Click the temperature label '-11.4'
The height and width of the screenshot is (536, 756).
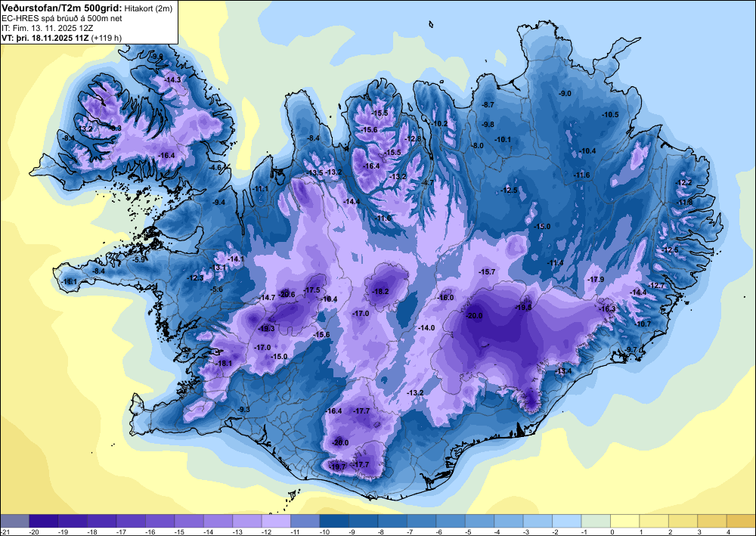(x=556, y=262)
